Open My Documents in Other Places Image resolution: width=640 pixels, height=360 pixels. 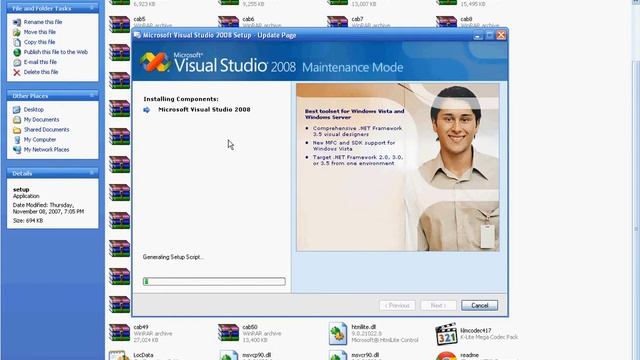(x=41, y=120)
